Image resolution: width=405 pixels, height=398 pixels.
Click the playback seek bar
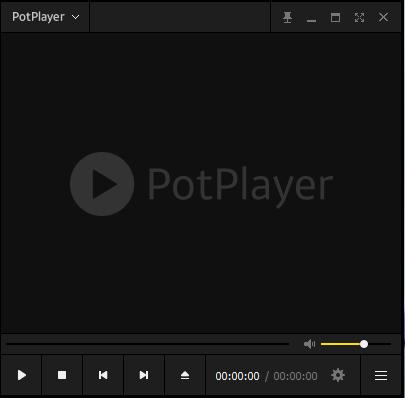pos(148,344)
